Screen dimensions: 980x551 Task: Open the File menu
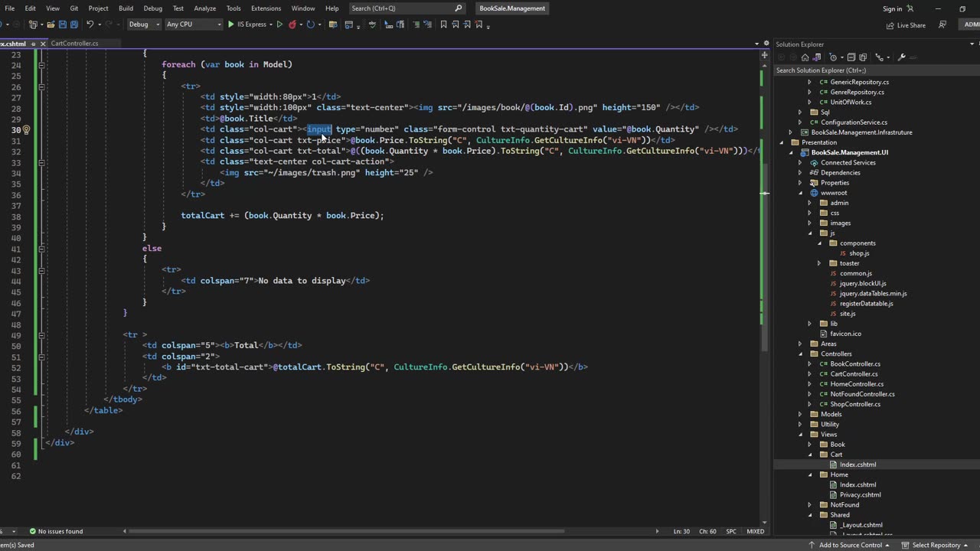(x=10, y=8)
